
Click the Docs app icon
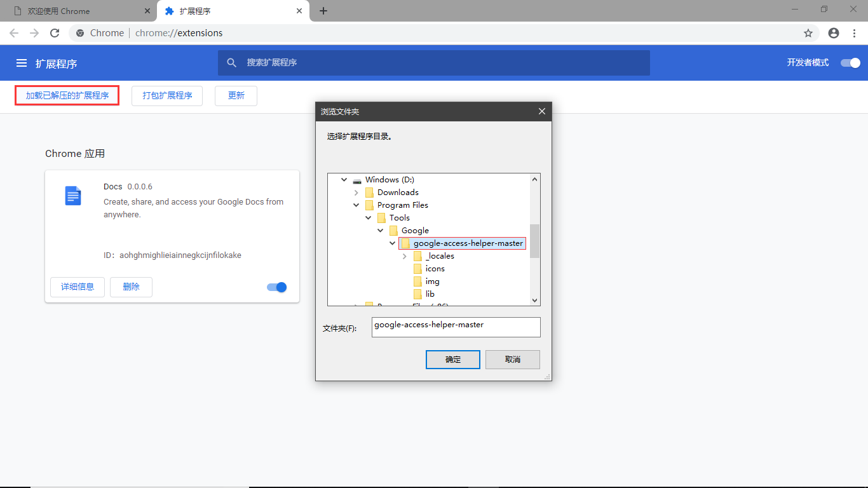coord(73,196)
